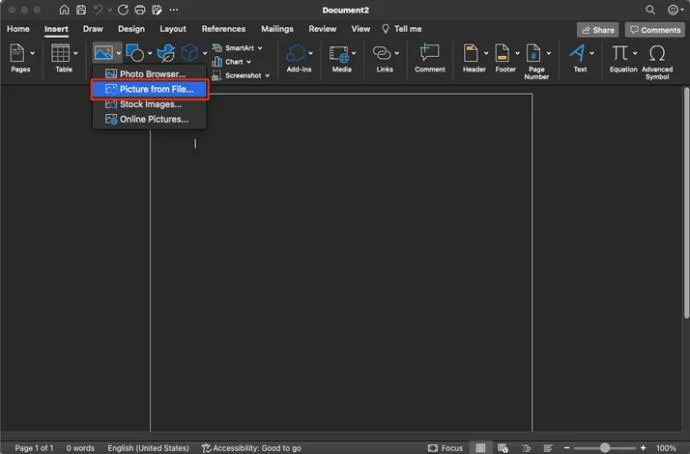Screen dimensions: 690x454
Task: Open Accessibility: Good to go checker
Action: click(x=252, y=448)
